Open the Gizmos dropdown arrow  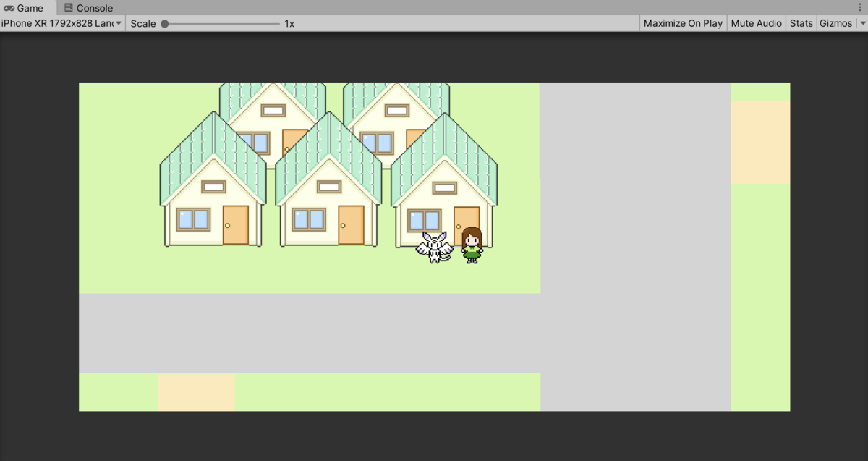[861, 23]
